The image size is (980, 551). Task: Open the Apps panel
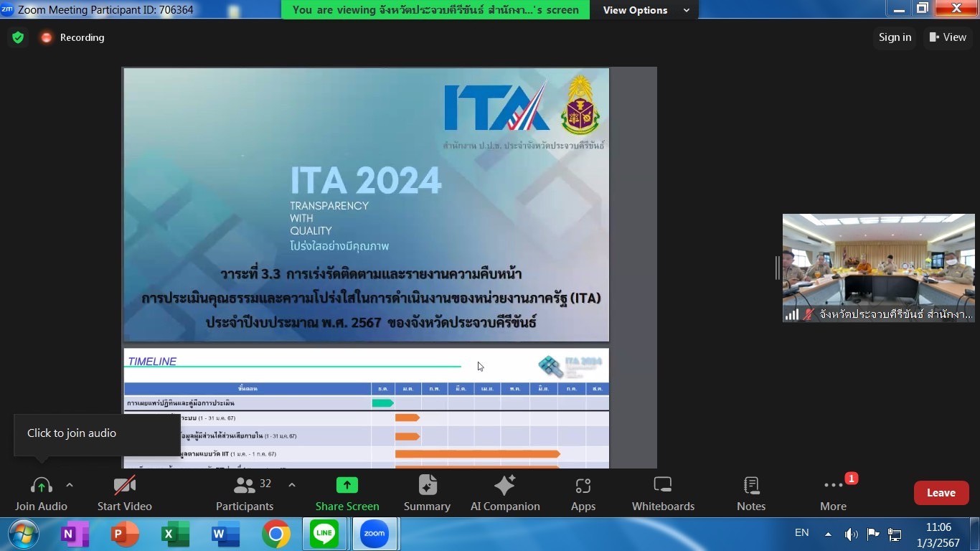point(583,494)
